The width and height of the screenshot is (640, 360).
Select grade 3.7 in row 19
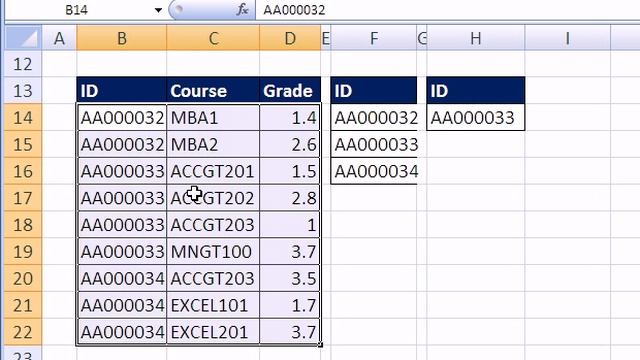coord(290,251)
